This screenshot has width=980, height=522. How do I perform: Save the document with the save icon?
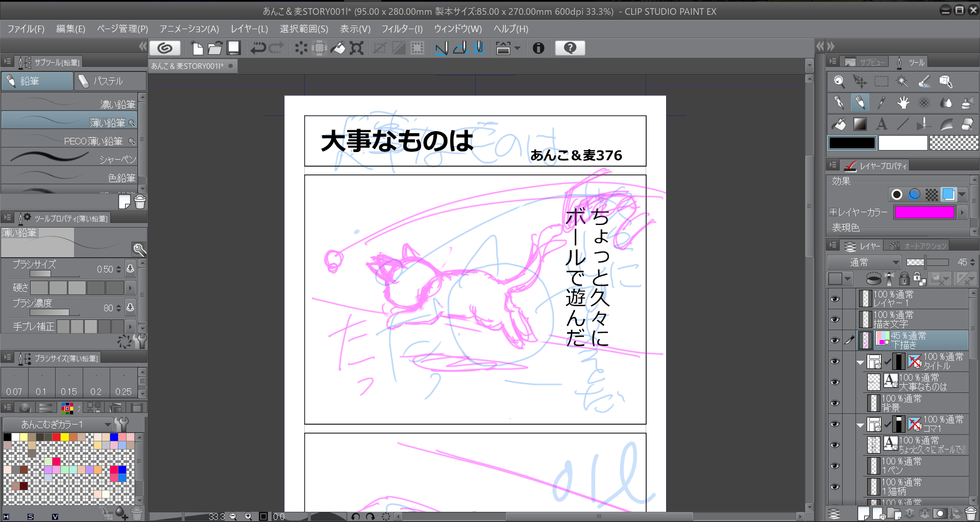coord(234,48)
